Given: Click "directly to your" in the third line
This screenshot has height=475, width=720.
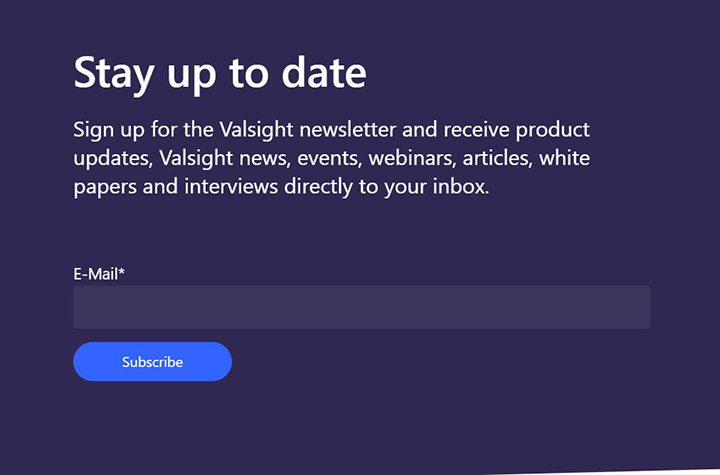Looking at the screenshot, I should [355, 187].
